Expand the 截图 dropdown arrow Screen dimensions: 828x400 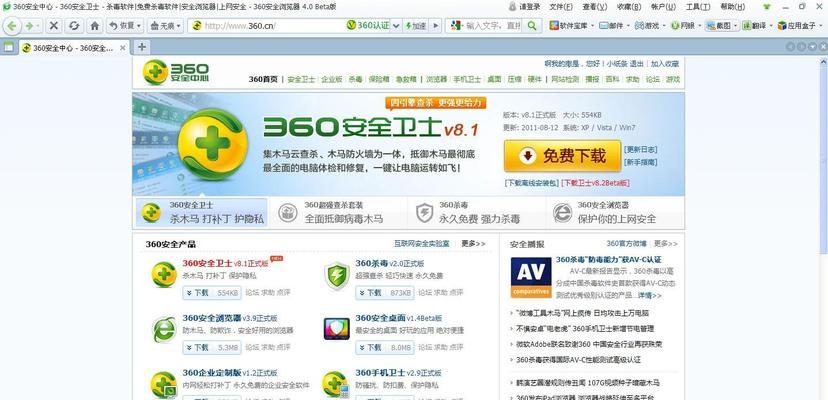736,25
